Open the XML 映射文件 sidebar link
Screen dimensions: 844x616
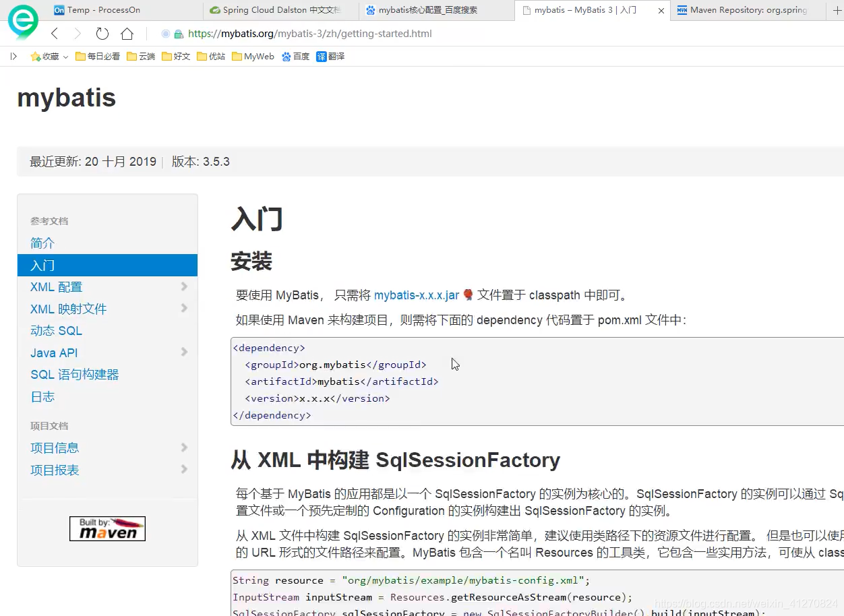tap(68, 309)
